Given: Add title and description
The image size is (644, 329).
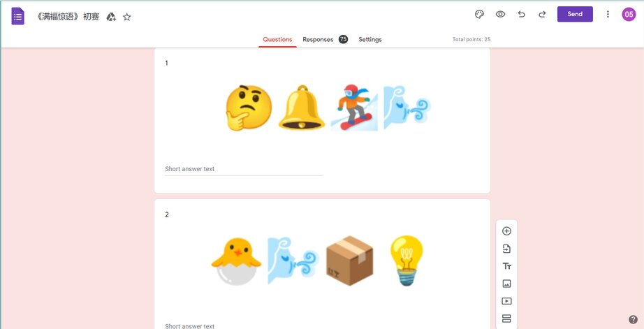Looking at the screenshot, I should (507, 266).
